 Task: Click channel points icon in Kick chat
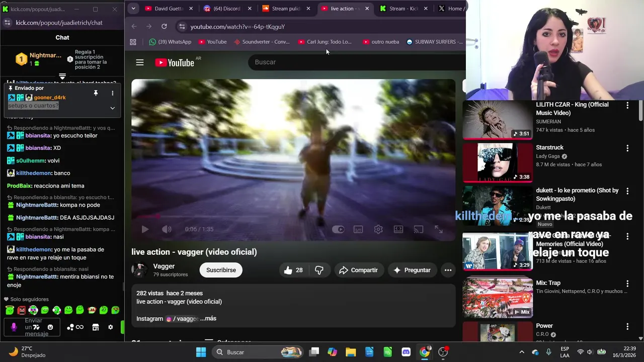[x=75, y=327]
